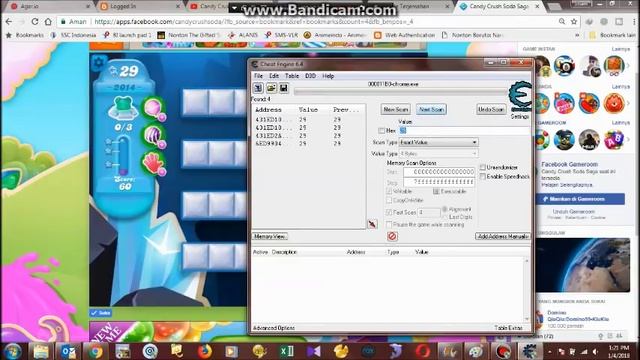The image size is (640, 360).
Task: Click the Chrome reload icon
Action: tap(35, 22)
